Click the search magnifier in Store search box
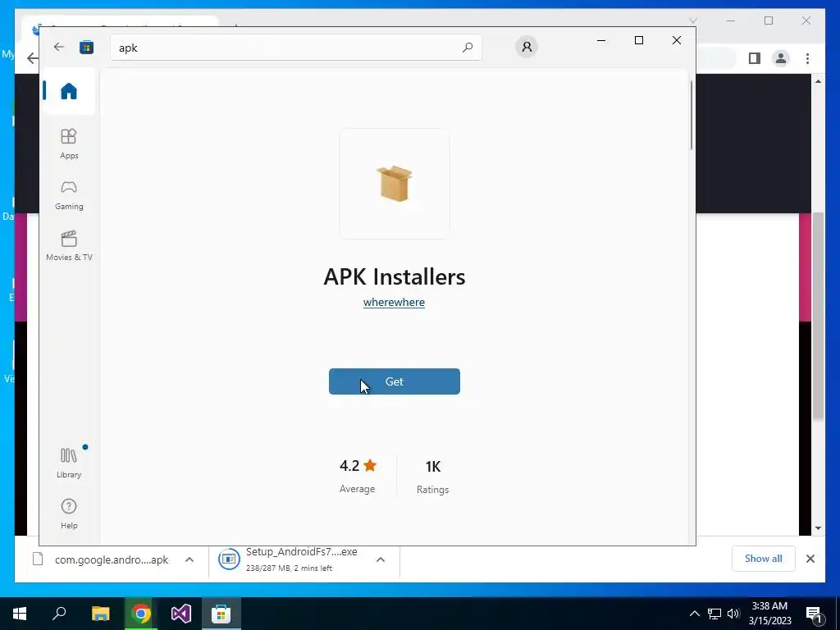840x630 pixels. [467, 47]
